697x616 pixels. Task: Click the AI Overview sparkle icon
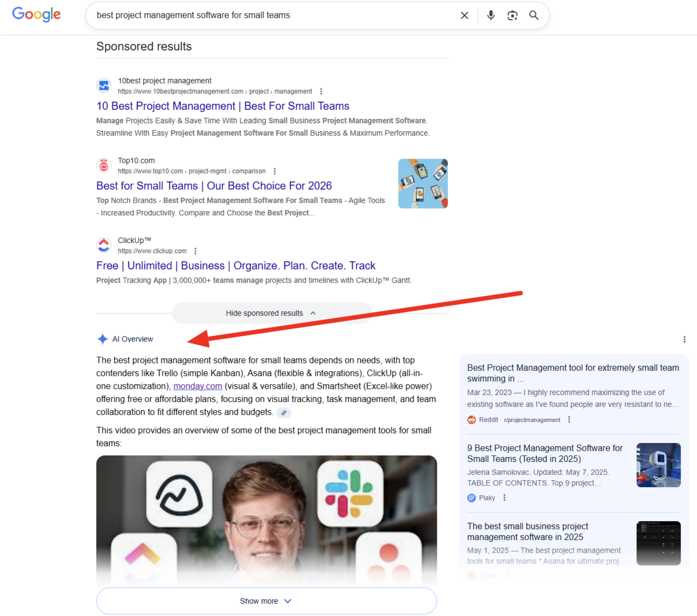coord(102,339)
